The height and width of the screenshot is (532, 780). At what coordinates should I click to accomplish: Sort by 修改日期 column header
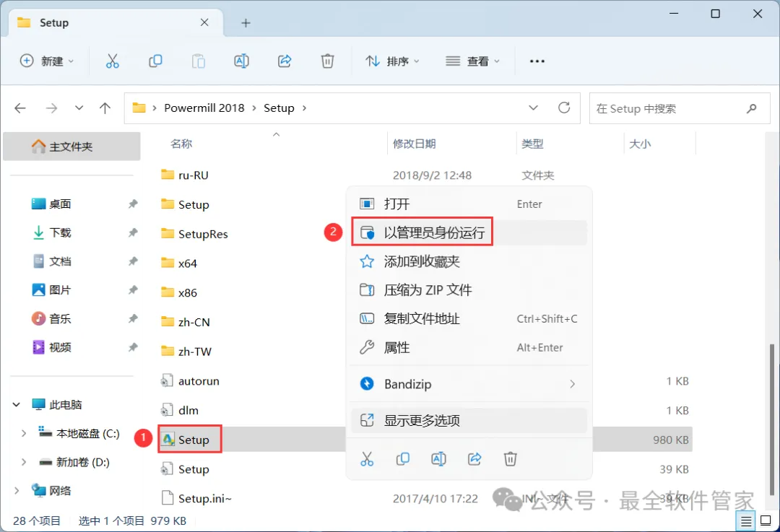(x=415, y=144)
